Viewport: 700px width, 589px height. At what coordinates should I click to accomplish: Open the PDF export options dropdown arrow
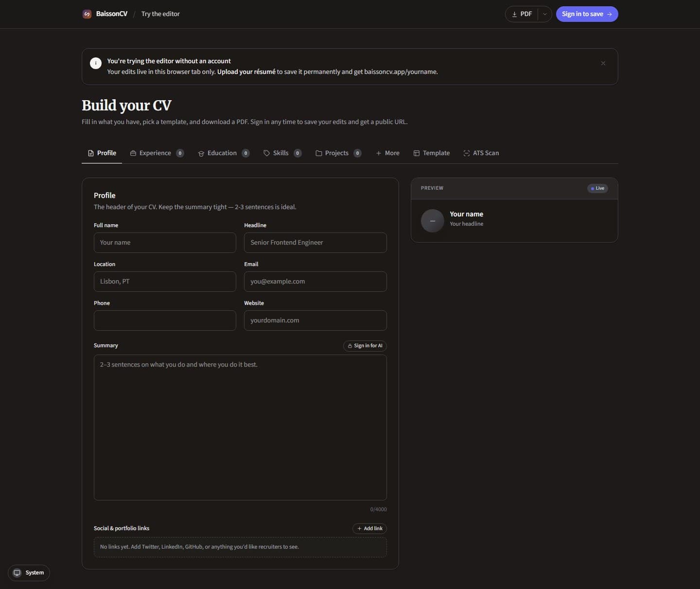545,14
